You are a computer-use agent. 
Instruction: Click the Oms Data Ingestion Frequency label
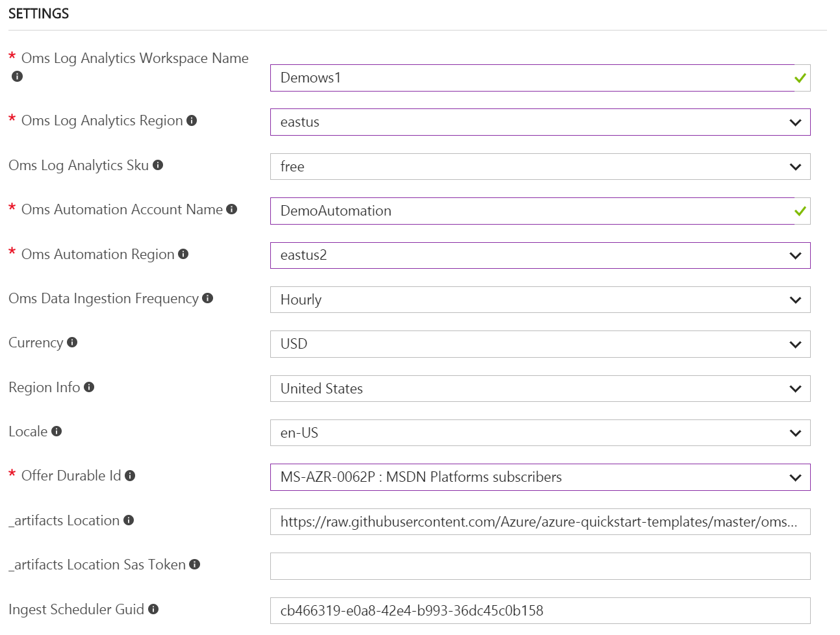click(x=103, y=299)
